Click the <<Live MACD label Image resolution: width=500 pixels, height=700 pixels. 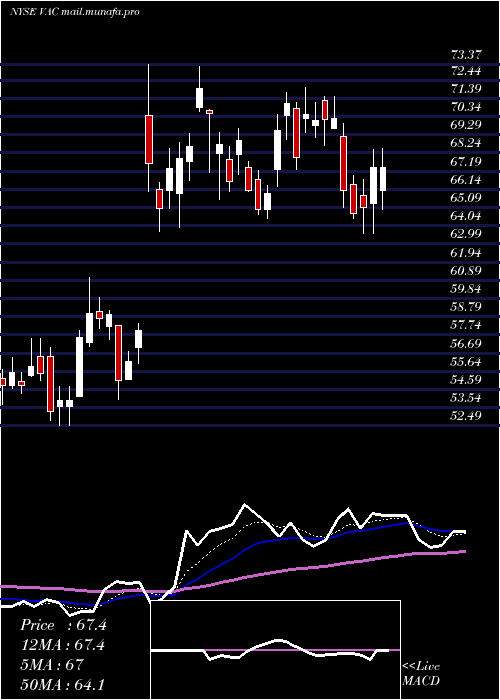(x=421, y=674)
